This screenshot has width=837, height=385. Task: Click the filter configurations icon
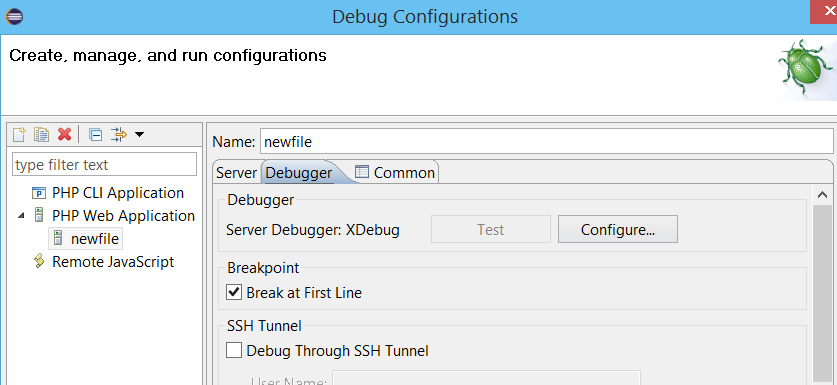119,135
